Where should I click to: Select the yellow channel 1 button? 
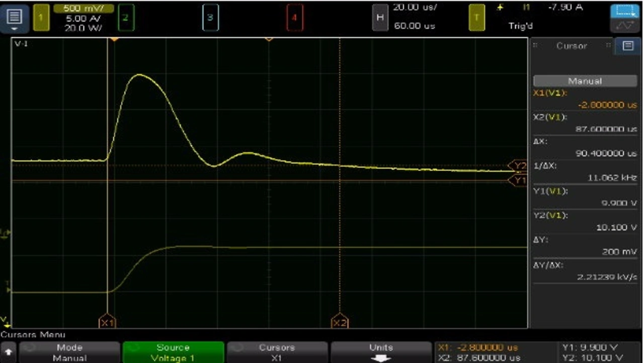42,18
